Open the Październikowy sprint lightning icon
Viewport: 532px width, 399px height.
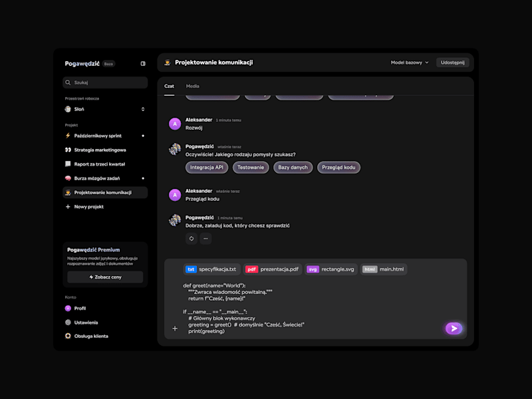68,136
